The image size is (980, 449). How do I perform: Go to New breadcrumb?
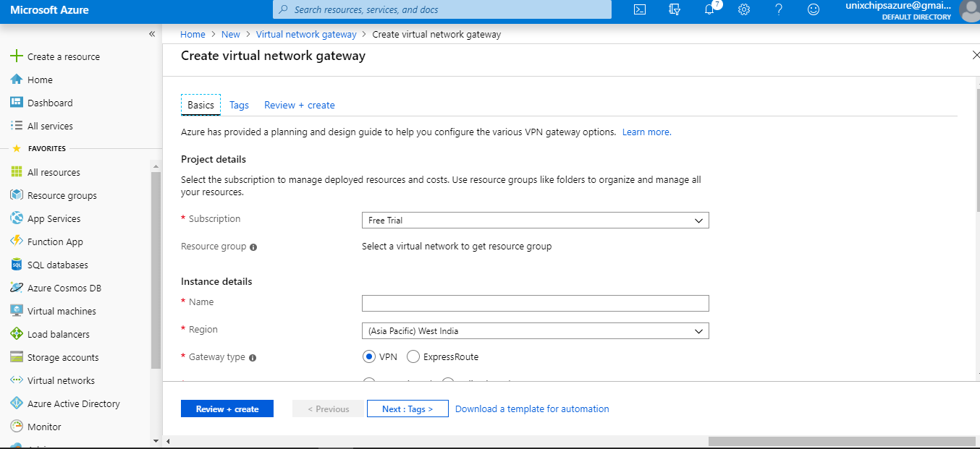tap(231, 34)
